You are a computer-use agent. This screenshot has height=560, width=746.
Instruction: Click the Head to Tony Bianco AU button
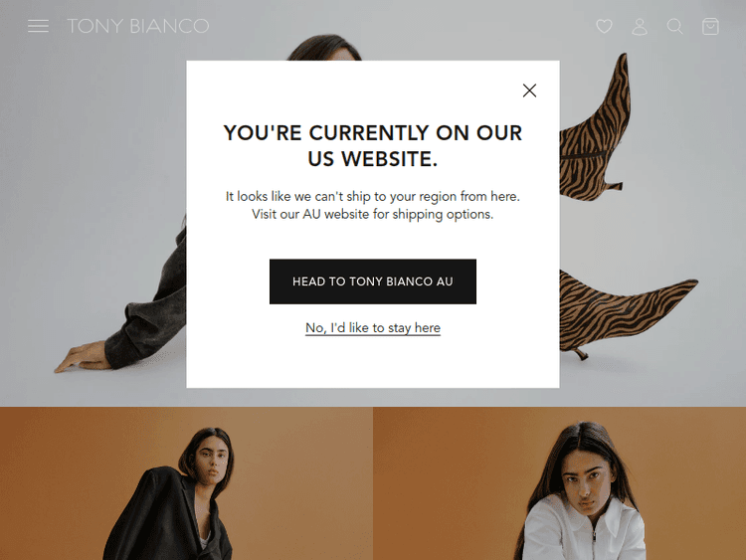click(x=373, y=281)
